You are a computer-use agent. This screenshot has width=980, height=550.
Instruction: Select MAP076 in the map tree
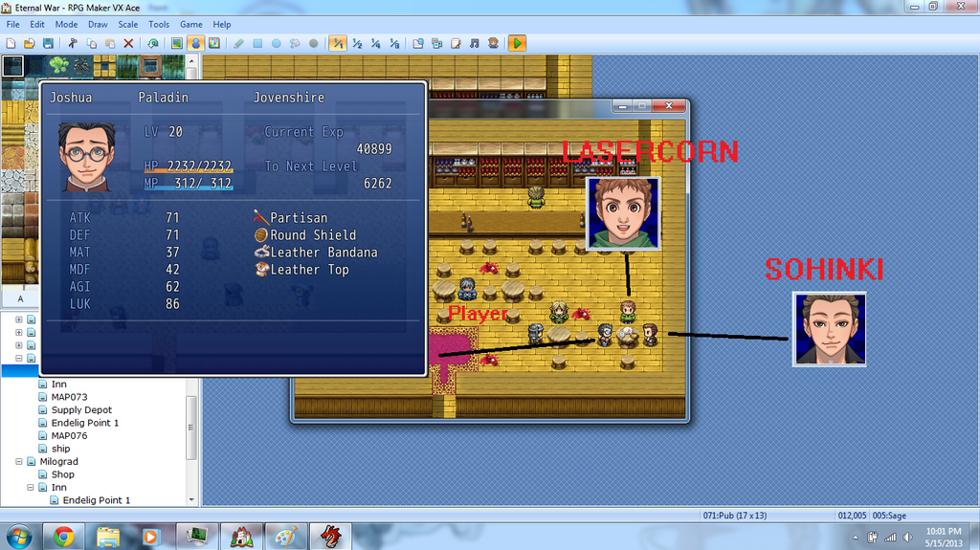click(69, 435)
